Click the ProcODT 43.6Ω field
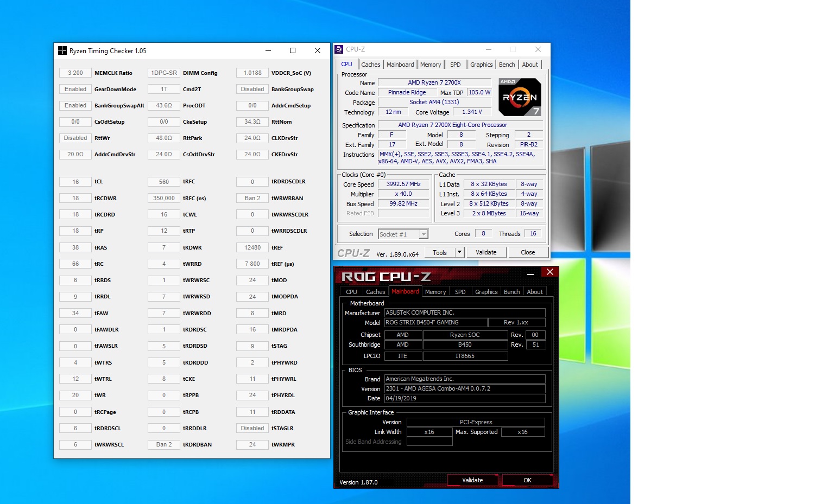The width and height of the screenshot is (834, 504). [x=164, y=105]
